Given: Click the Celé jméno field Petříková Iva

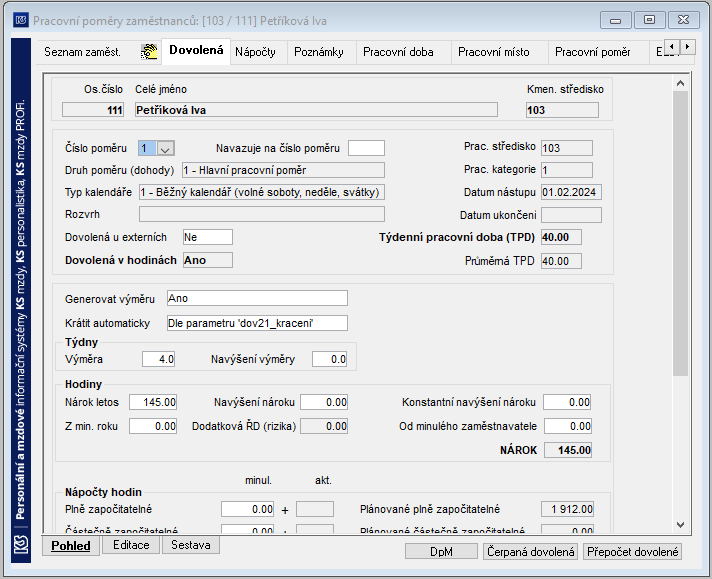Looking at the screenshot, I should coord(316,110).
